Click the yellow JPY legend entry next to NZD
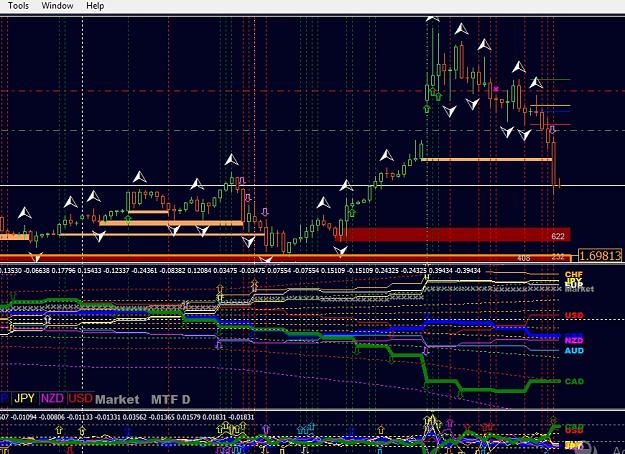Screen dimensions: 625x454 [x=24, y=398]
